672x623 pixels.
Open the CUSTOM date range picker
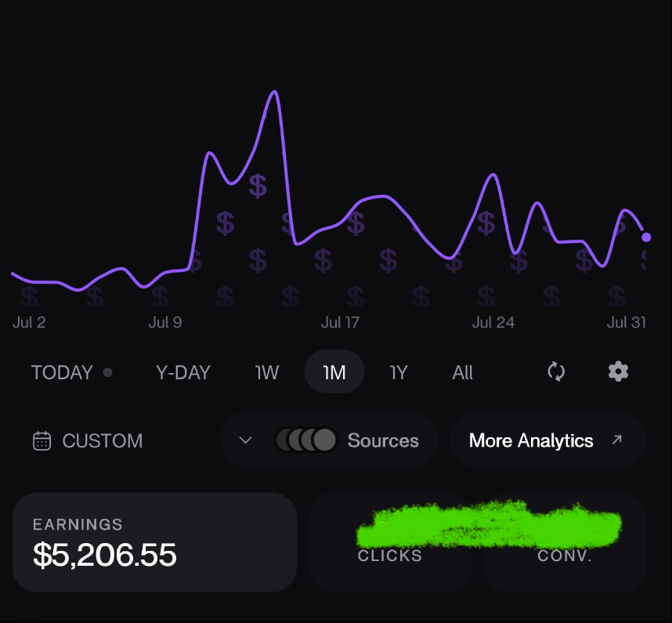(x=88, y=440)
